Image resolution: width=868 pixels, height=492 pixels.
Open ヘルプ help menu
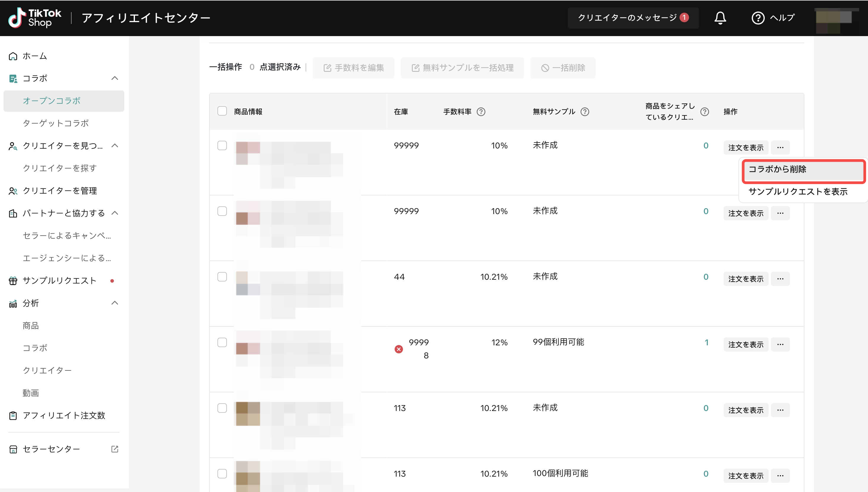coord(773,17)
